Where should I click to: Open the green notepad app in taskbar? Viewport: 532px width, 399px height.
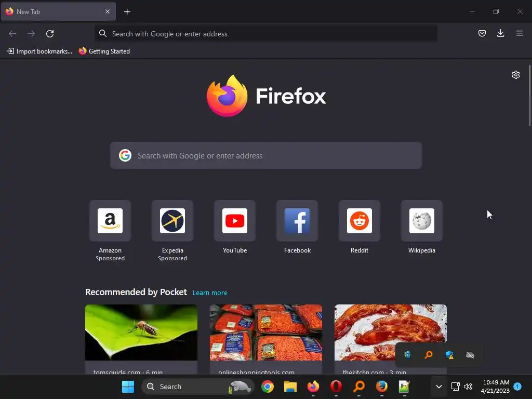tap(404, 387)
